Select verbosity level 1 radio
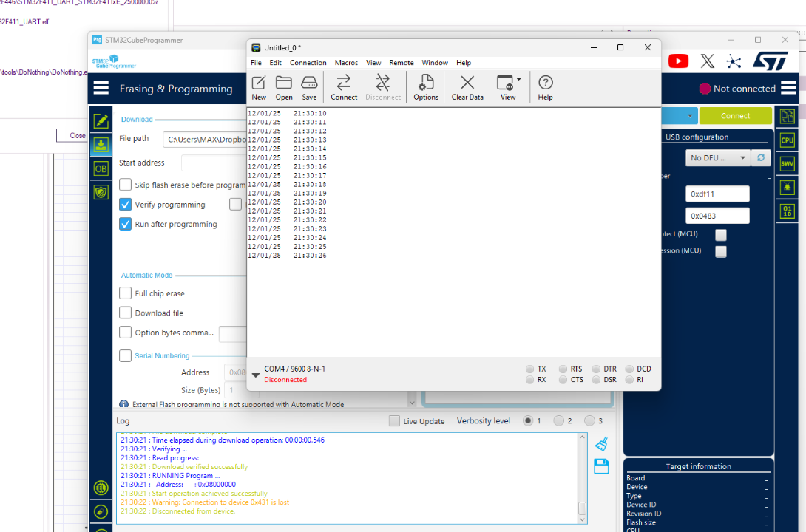 pyautogui.click(x=528, y=421)
